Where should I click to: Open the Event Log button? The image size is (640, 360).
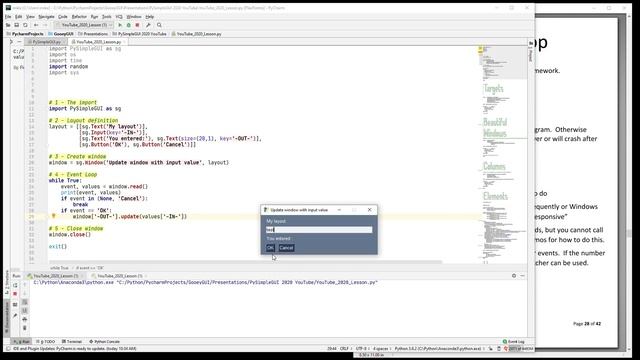[x=513, y=342]
